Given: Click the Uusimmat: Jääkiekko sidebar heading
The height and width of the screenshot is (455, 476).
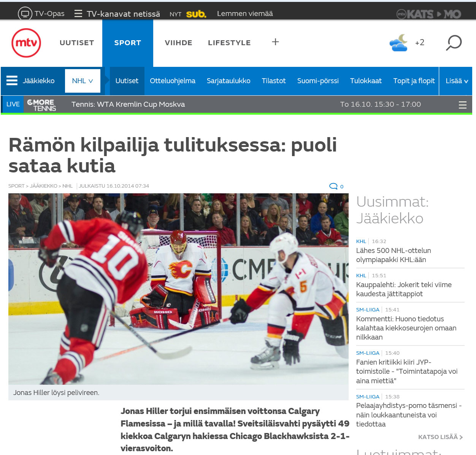Looking at the screenshot, I should coord(392,210).
